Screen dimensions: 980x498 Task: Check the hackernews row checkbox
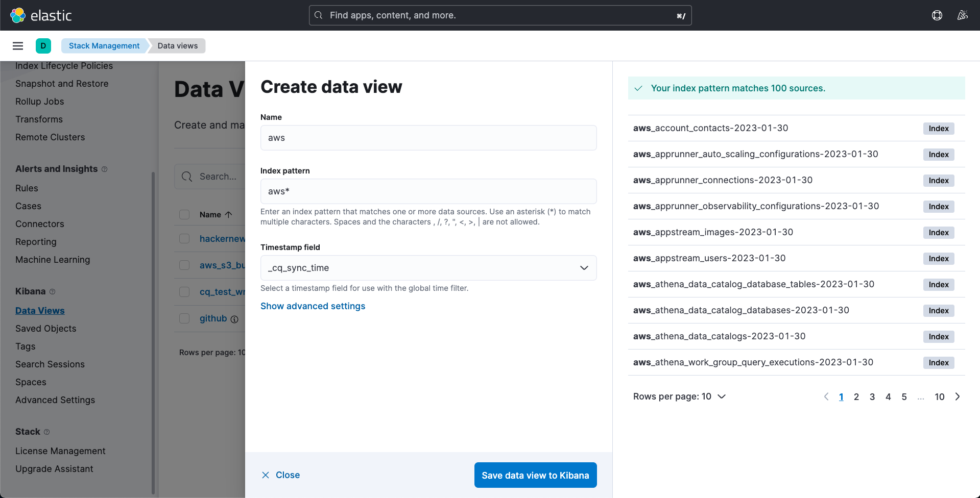(x=184, y=239)
